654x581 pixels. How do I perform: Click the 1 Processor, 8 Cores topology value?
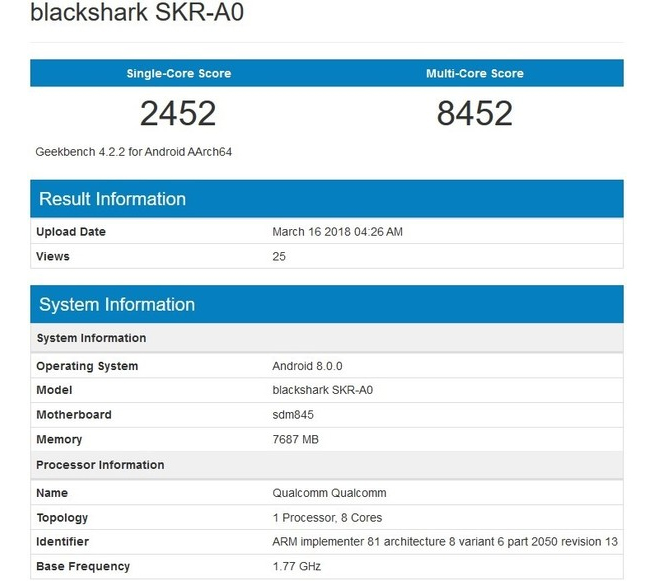(327, 518)
